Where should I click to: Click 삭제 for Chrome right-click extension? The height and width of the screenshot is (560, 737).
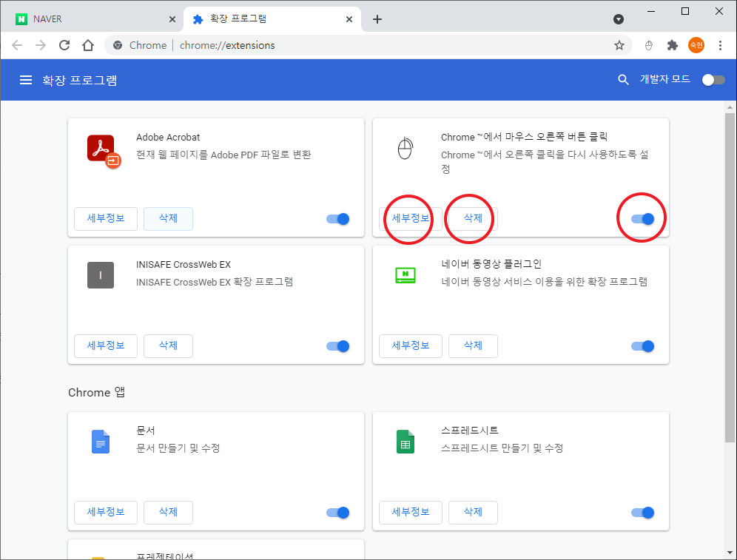(473, 219)
